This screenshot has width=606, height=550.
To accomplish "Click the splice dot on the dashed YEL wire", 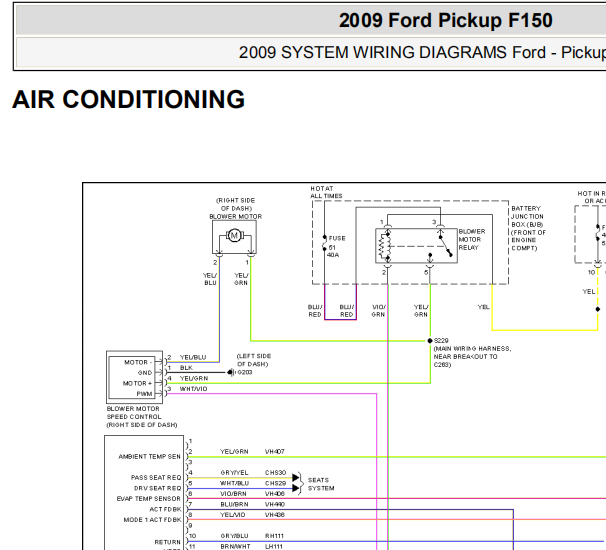I will [597, 309].
